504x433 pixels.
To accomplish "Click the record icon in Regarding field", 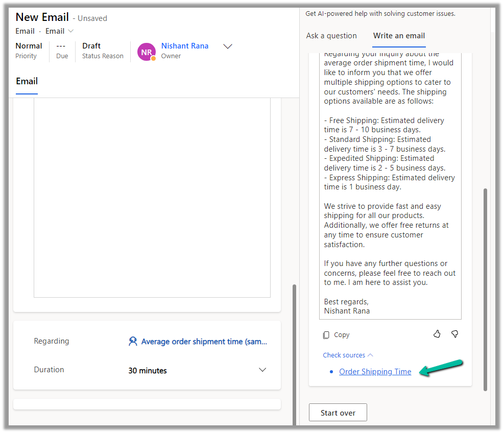I will point(133,342).
